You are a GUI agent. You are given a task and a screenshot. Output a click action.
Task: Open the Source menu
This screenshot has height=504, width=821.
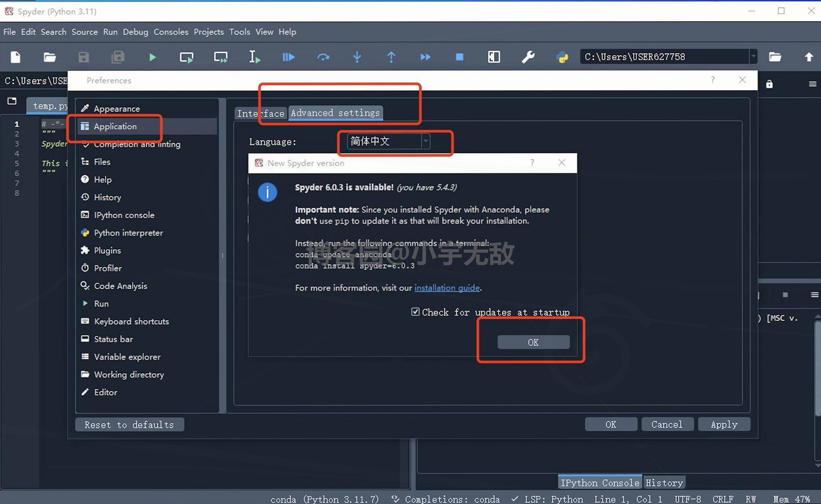pyautogui.click(x=85, y=32)
